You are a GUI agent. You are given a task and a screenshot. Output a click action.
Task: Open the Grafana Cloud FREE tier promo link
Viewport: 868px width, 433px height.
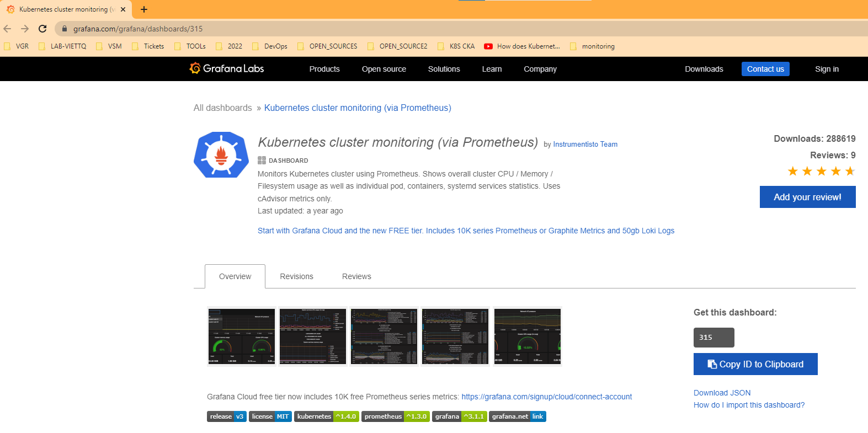click(x=466, y=231)
